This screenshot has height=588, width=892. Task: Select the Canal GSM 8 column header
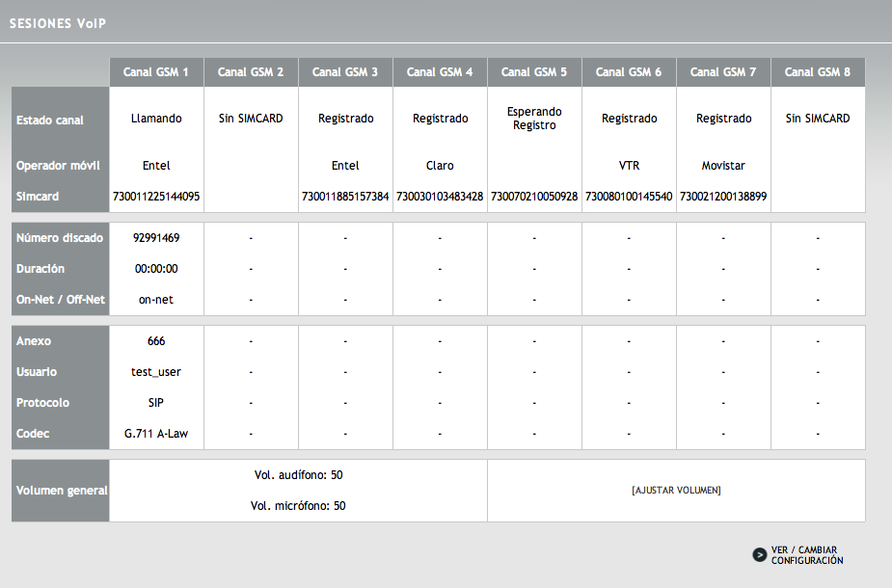[818, 72]
